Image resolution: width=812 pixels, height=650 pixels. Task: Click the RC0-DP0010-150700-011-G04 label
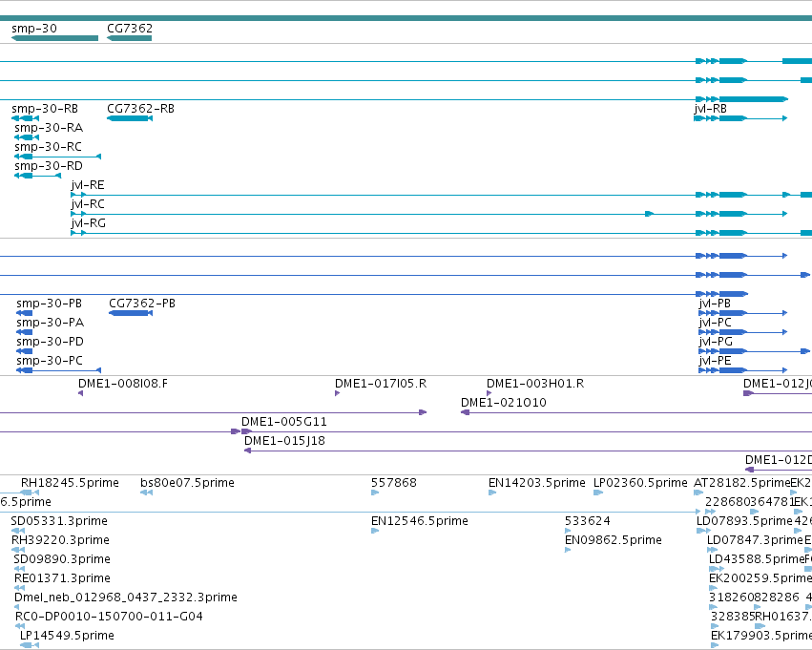(x=110, y=618)
